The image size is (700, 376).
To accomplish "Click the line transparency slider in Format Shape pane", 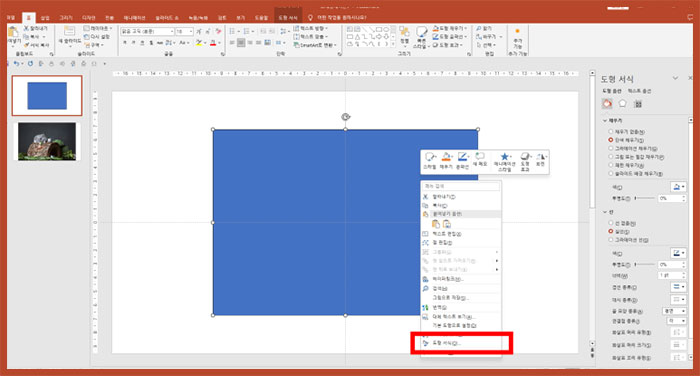I will 645,264.
